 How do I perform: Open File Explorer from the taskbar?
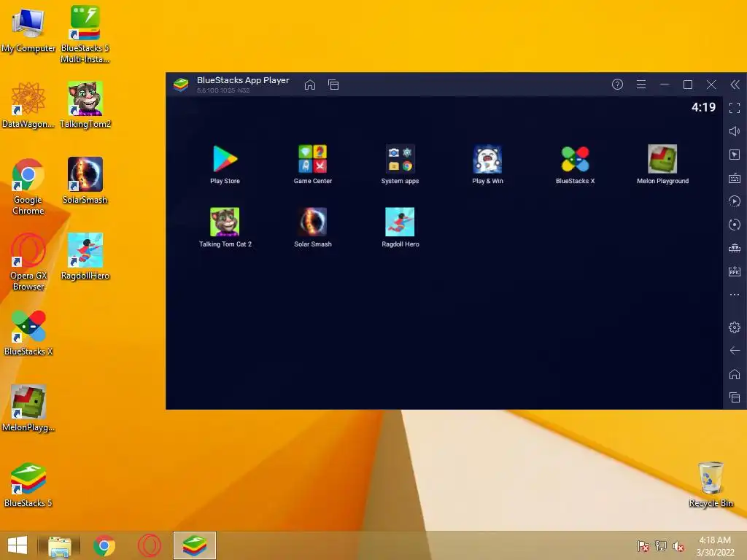point(60,545)
